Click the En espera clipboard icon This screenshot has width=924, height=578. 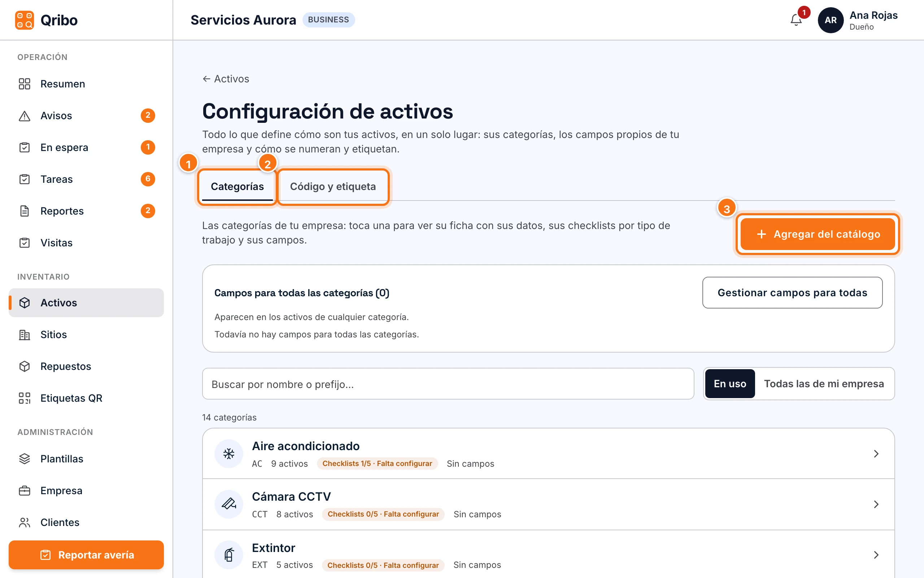coord(25,147)
